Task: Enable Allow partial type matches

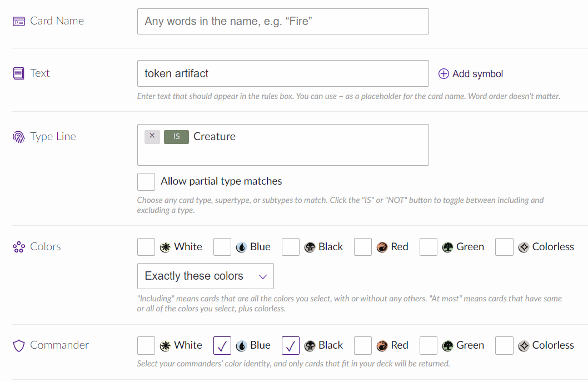Action: click(146, 182)
